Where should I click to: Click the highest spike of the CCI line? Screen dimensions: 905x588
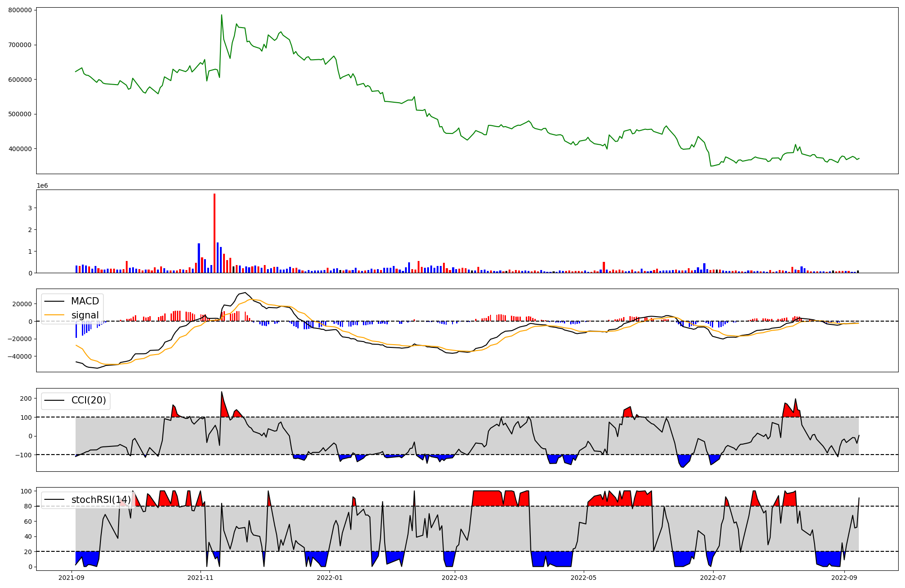pos(222,392)
